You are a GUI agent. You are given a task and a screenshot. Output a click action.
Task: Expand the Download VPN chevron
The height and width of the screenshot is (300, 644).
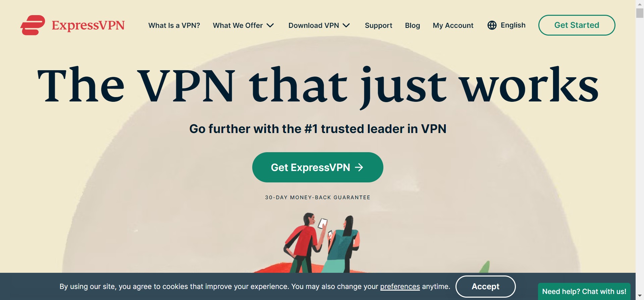(346, 26)
